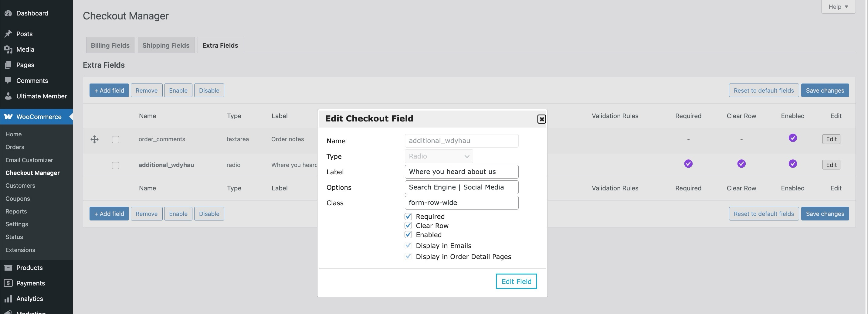Screen dimensions: 868x314
Task: Click into the Label text field
Action: tap(461, 172)
